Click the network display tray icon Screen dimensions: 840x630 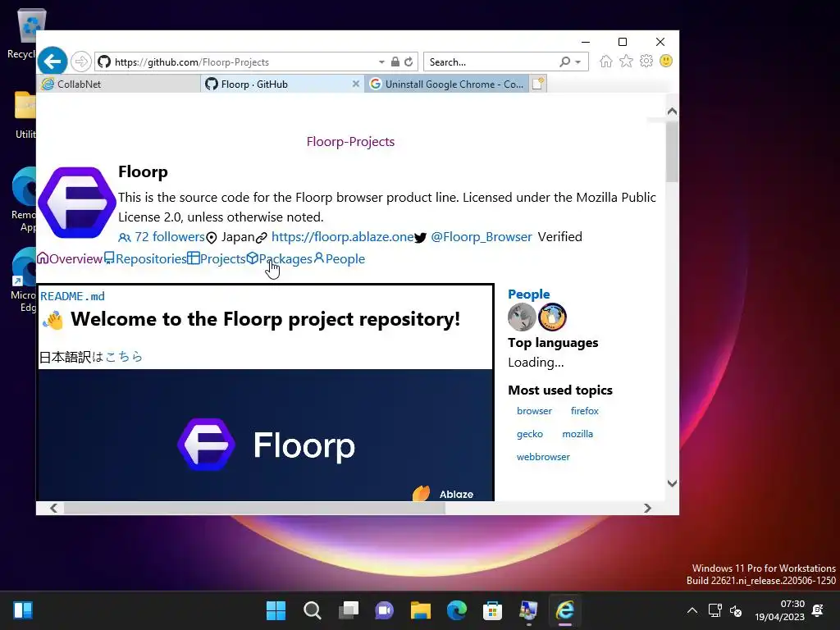pyautogui.click(x=714, y=610)
